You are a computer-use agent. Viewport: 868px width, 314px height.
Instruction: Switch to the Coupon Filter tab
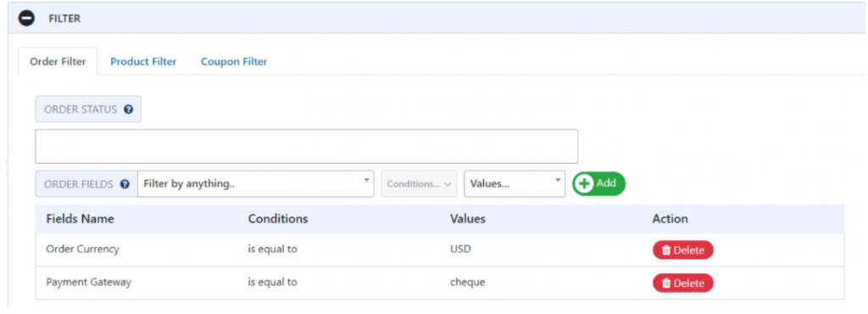click(234, 61)
